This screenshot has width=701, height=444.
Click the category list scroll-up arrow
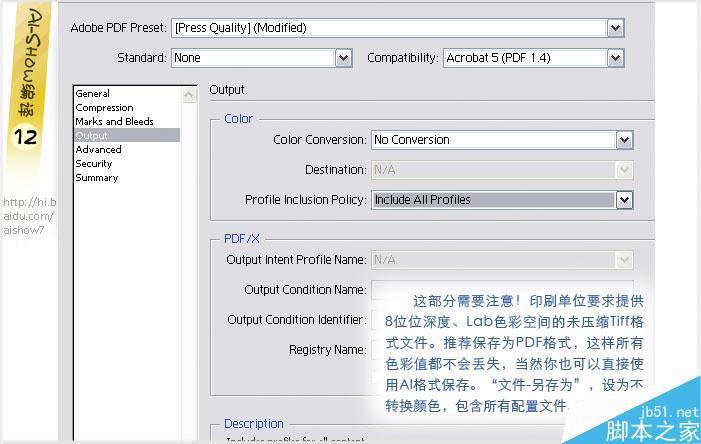click(189, 95)
